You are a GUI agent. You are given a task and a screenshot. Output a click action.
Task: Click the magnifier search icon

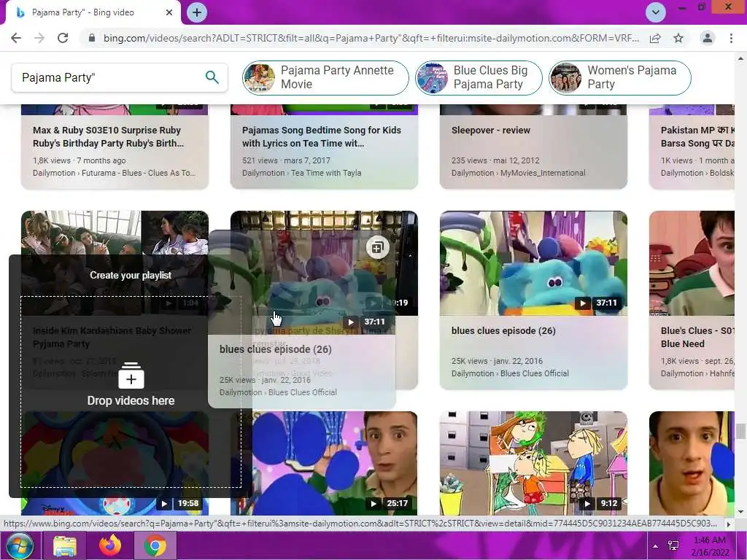pyautogui.click(x=212, y=77)
